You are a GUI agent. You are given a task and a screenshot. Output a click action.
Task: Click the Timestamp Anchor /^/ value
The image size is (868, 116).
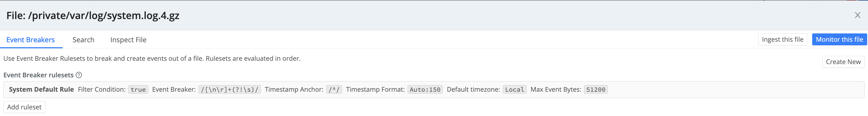click(334, 89)
